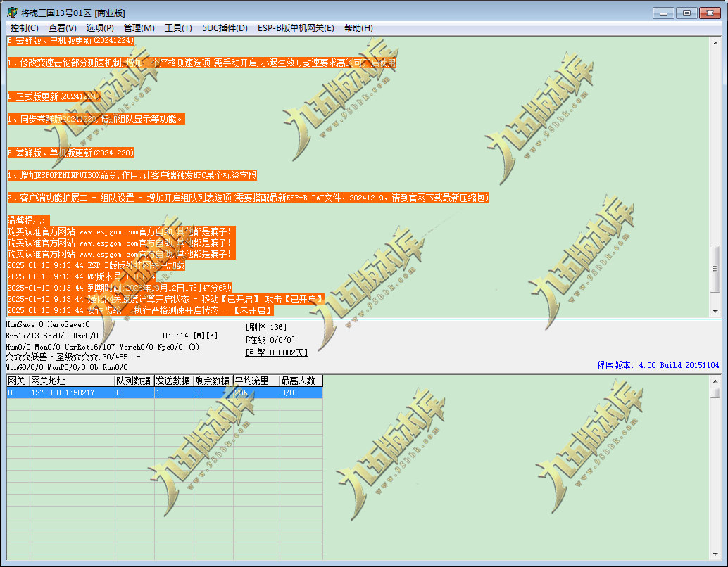Screen dimensions: 728x567
Task: Click the 变速齿轮 执行严格测速开启状态 log line
Action: 140,310
